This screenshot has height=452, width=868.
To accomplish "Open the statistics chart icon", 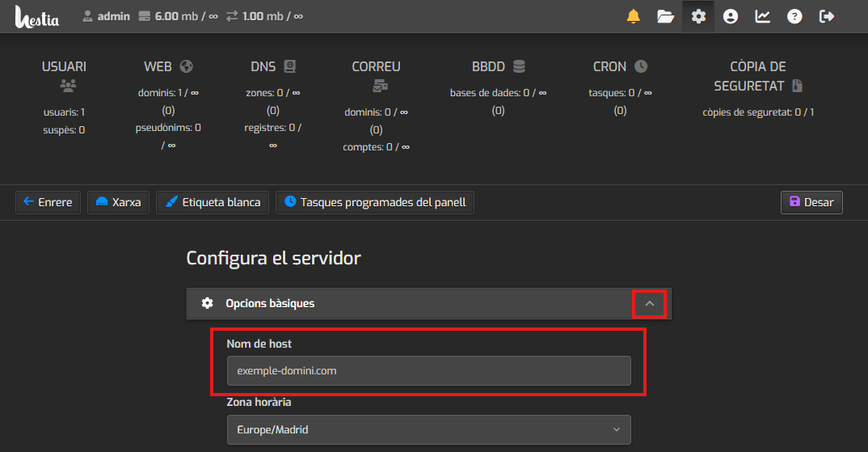I will click(762, 16).
